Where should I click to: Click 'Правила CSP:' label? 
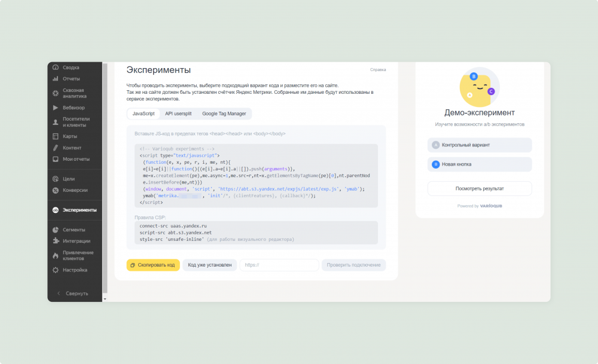pos(150,217)
